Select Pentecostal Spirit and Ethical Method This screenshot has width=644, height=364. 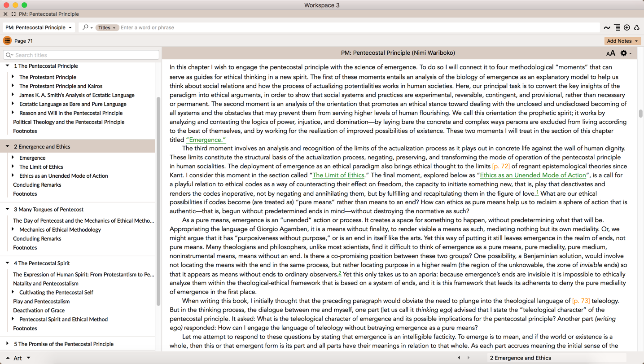tap(63, 320)
